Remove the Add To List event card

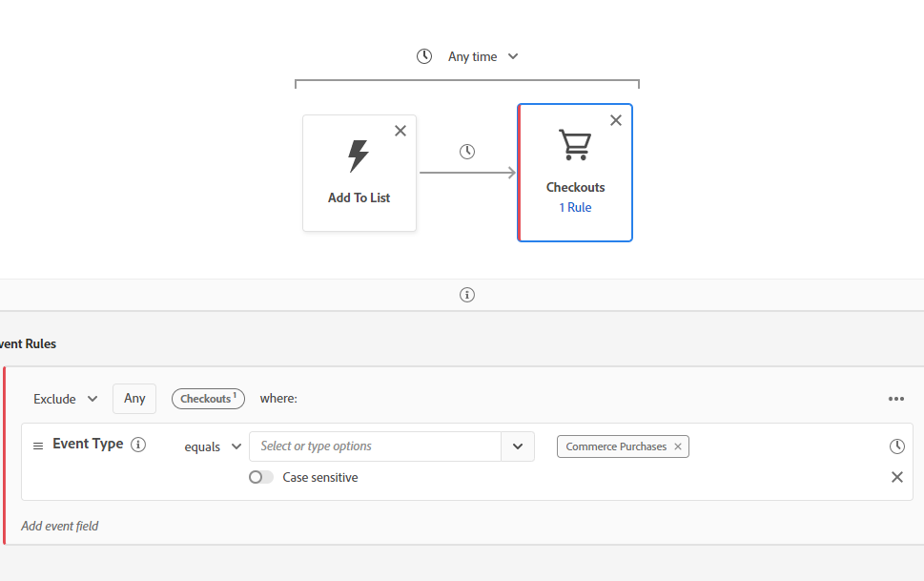tap(400, 131)
